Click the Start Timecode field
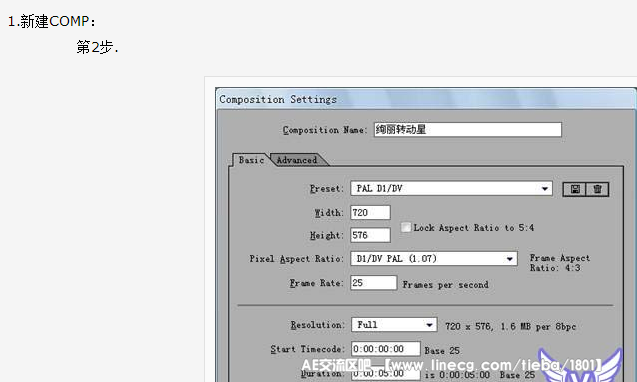Screen dimensions: 637x382 [x=386, y=349]
